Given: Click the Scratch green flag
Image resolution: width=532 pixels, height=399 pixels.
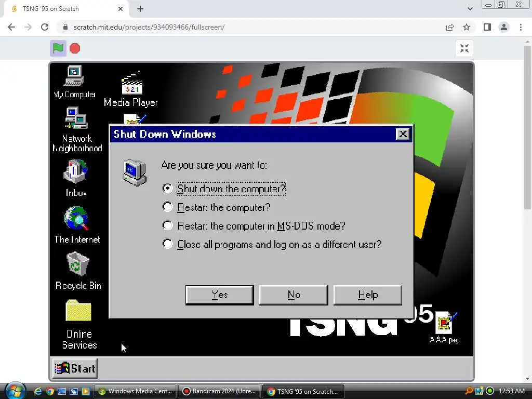Looking at the screenshot, I should [58, 48].
